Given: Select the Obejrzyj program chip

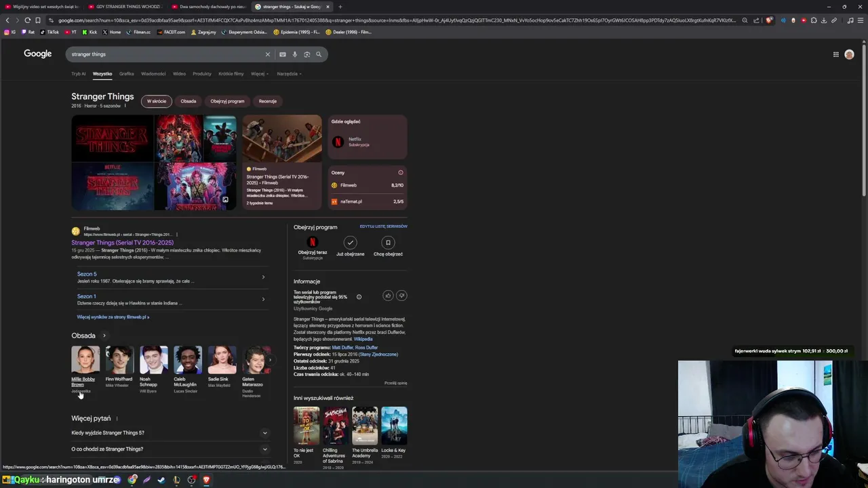Looking at the screenshot, I should pyautogui.click(x=227, y=101).
